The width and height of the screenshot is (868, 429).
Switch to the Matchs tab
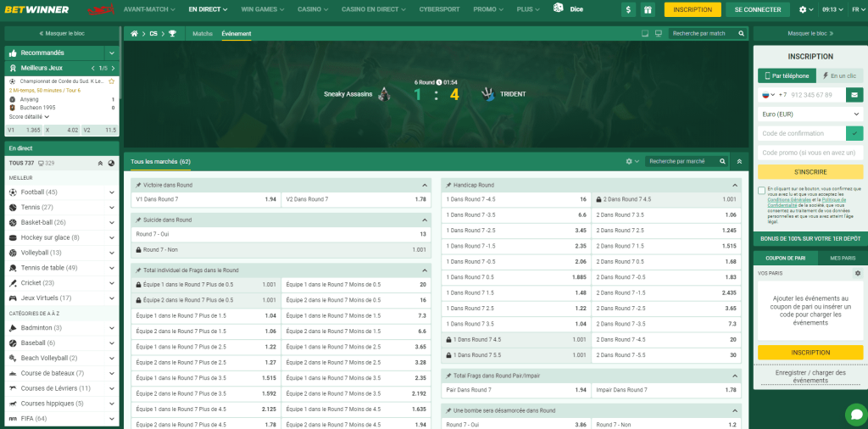tap(203, 34)
